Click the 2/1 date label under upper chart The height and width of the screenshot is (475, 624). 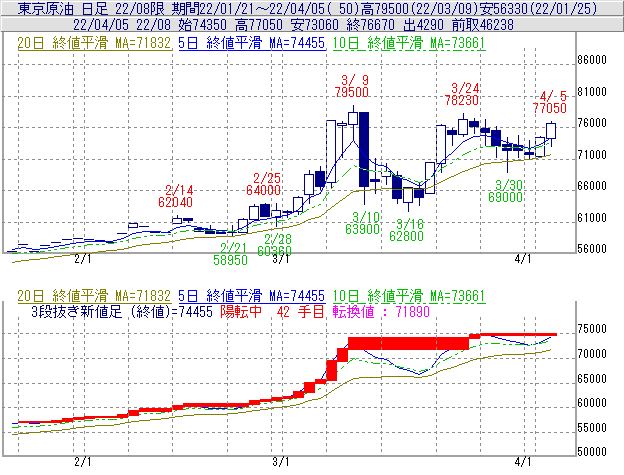83,259
